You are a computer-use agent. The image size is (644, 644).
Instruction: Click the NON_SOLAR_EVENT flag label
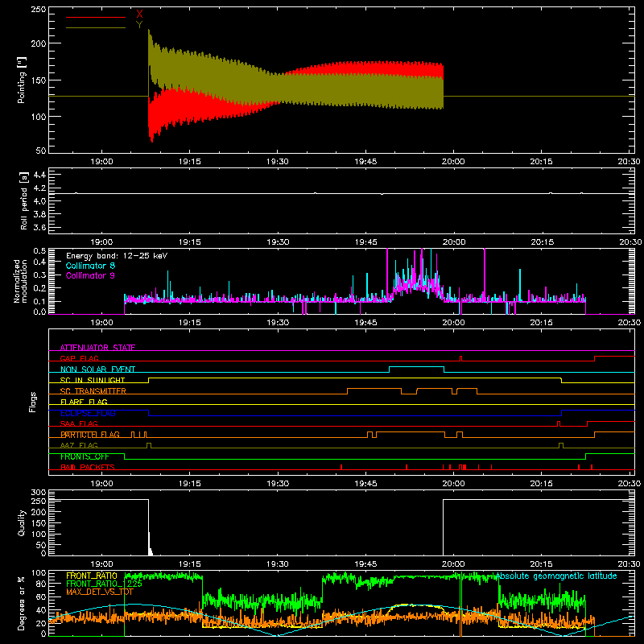point(97,369)
